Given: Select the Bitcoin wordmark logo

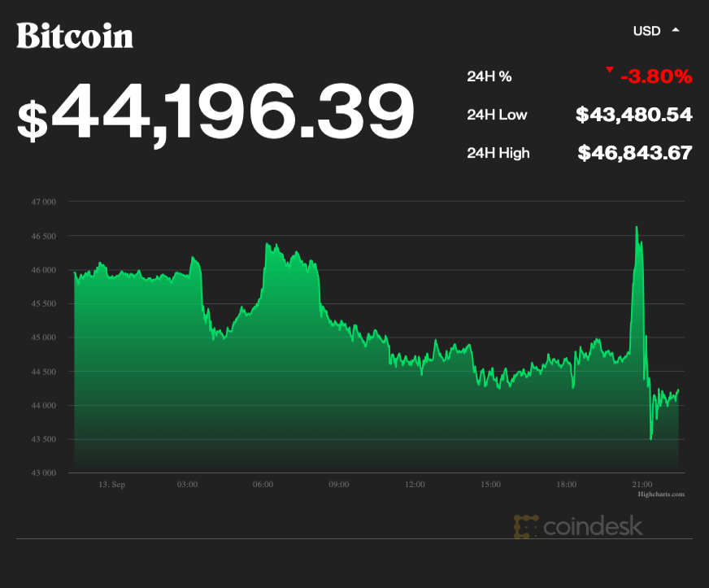Looking at the screenshot, I should point(75,36).
